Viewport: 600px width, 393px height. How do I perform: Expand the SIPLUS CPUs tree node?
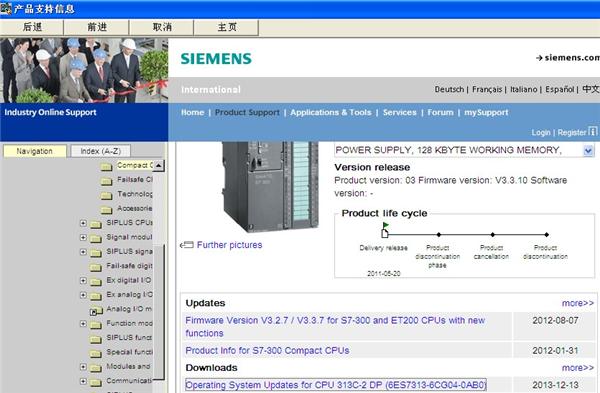point(83,223)
